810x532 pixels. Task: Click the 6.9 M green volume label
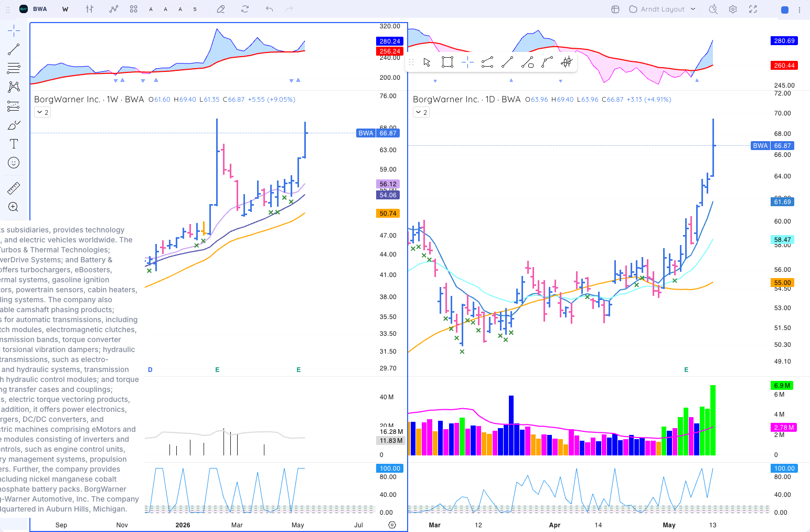click(x=782, y=386)
